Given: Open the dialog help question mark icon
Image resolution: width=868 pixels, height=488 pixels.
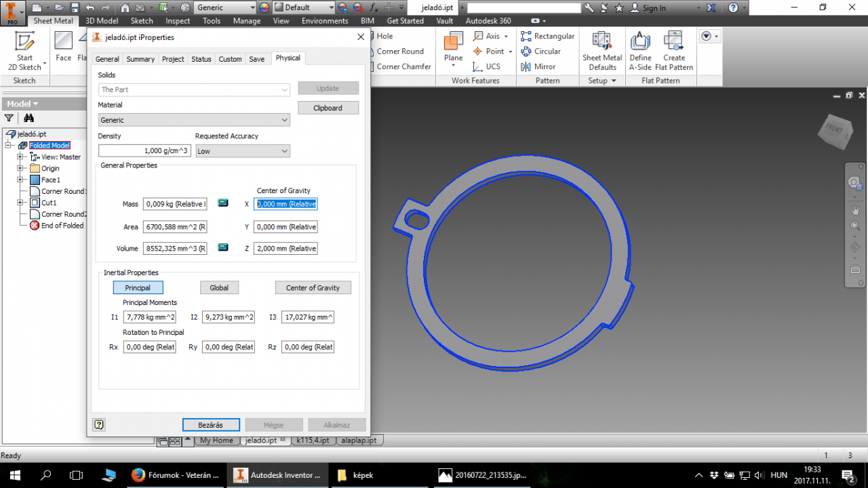Looking at the screenshot, I should (99, 425).
